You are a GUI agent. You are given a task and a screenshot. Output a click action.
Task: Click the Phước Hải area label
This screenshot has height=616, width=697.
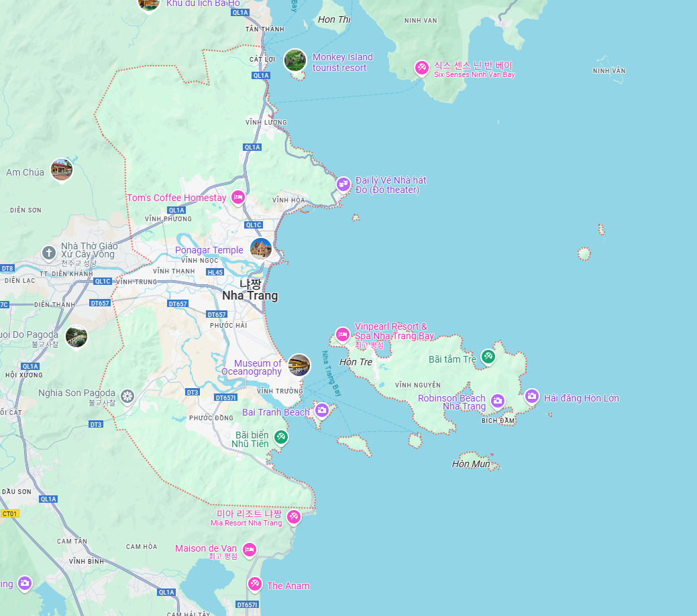pyautogui.click(x=229, y=326)
